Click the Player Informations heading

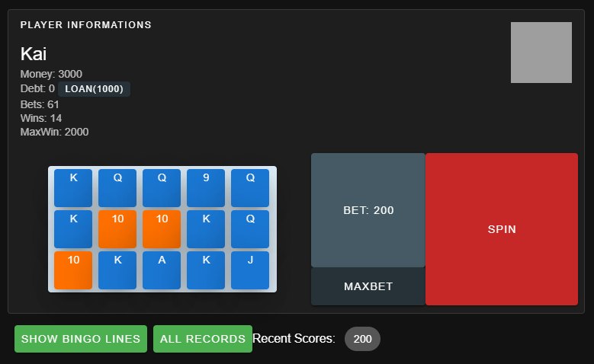pos(85,25)
